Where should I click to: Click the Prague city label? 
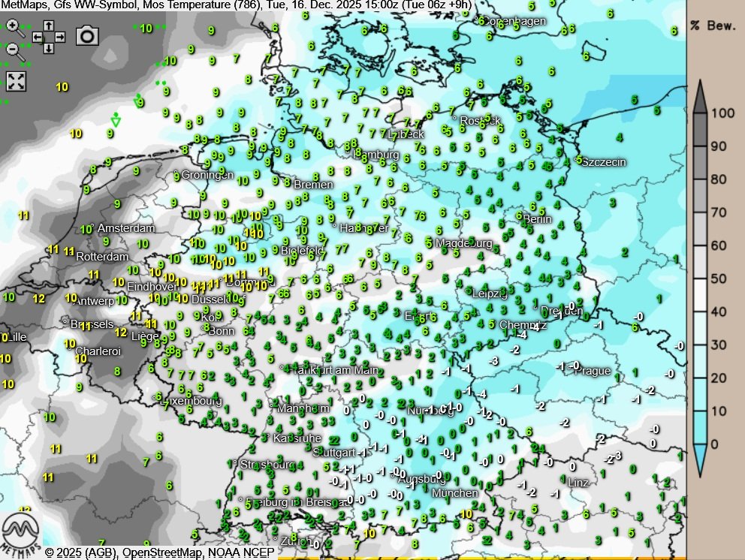click(x=596, y=371)
